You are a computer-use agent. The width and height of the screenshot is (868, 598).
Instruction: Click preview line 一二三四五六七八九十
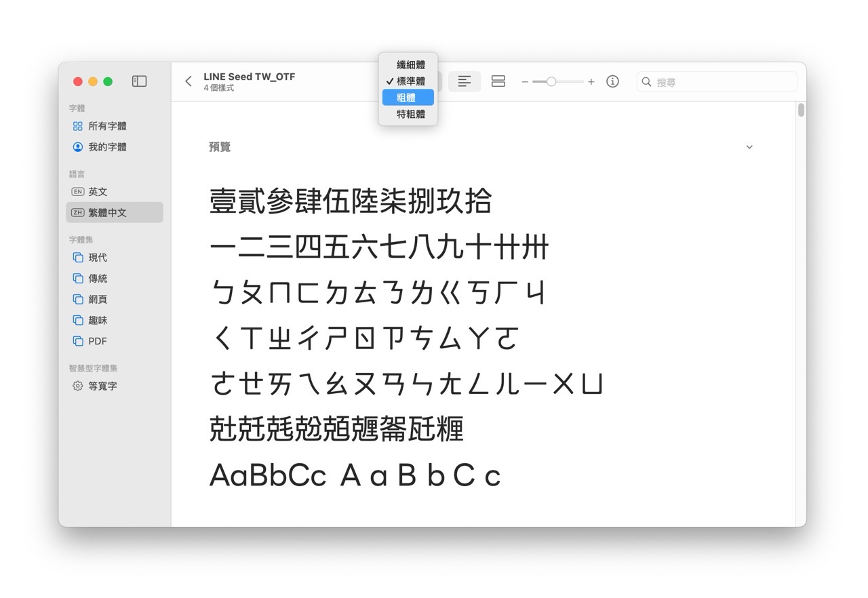(x=379, y=247)
